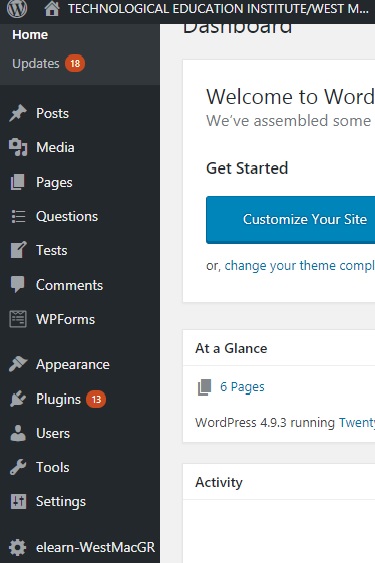Viewport: 375px width, 563px height.
Task: Open the WordPress logo menu
Action: [x=17, y=9]
